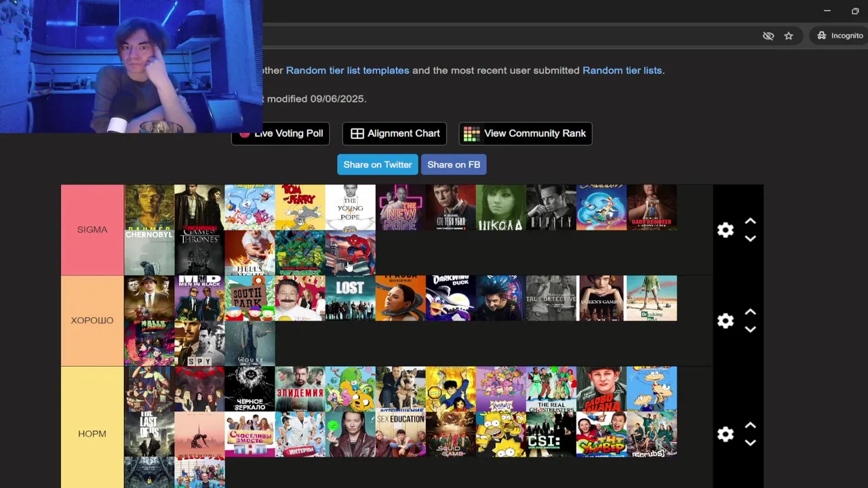The height and width of the screenshot is (488, 868).
Task: Select the Westworld thumbnail
Action: (199, 434)
